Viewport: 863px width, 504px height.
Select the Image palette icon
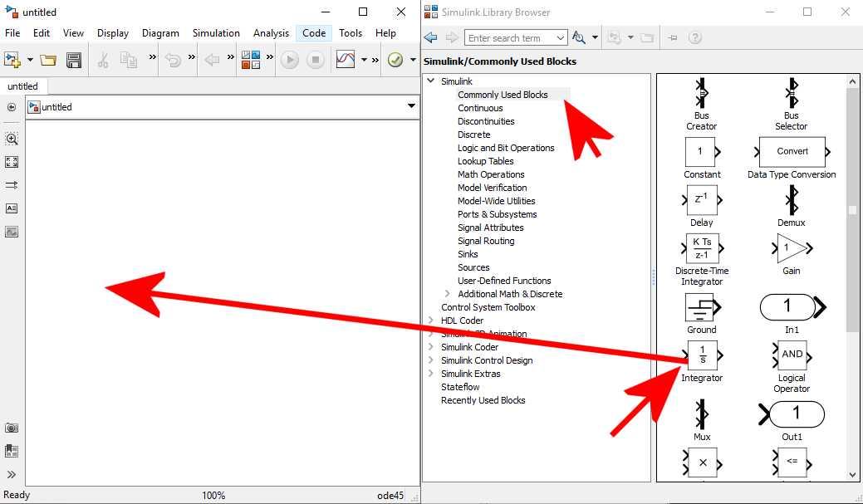click(12, 232)
